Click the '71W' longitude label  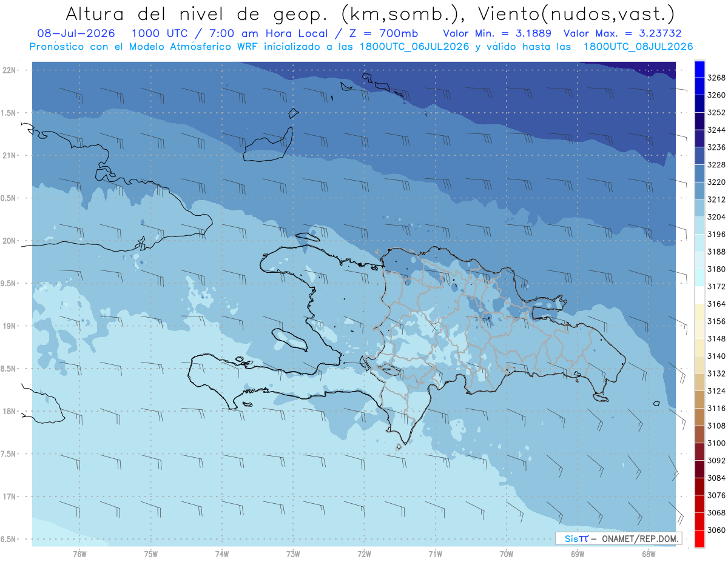click(x=435, y=554)
